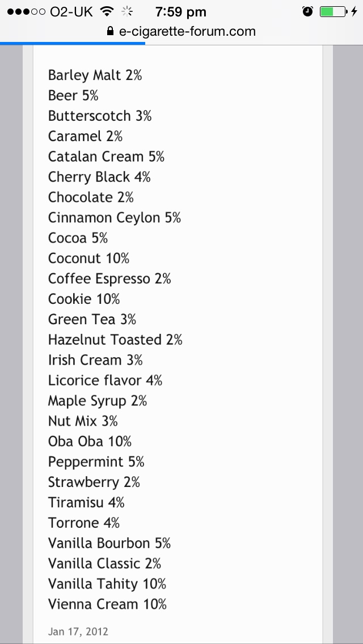
Task: Tap the Barley Malt 2% line
Action: (x=95, y=75)
